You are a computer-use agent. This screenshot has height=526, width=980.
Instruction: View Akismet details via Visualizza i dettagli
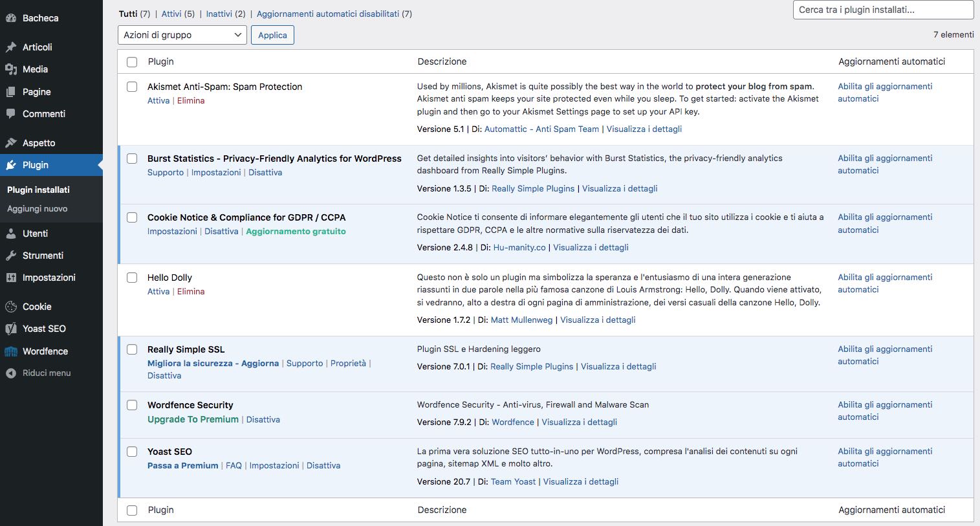click(644, 129)
